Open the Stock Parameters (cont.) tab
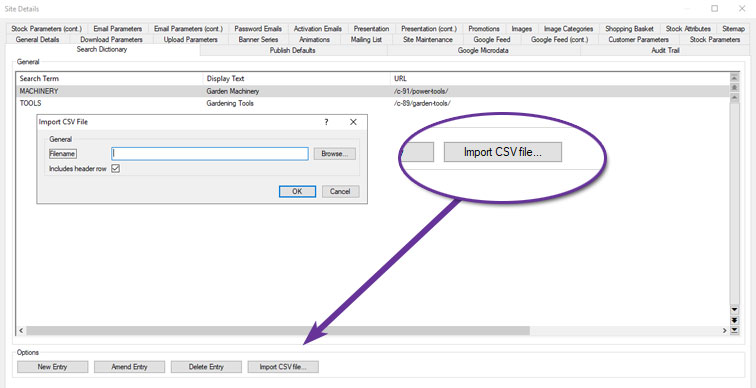This screenshot has width=756, height=388. click(x=46, y=29)
